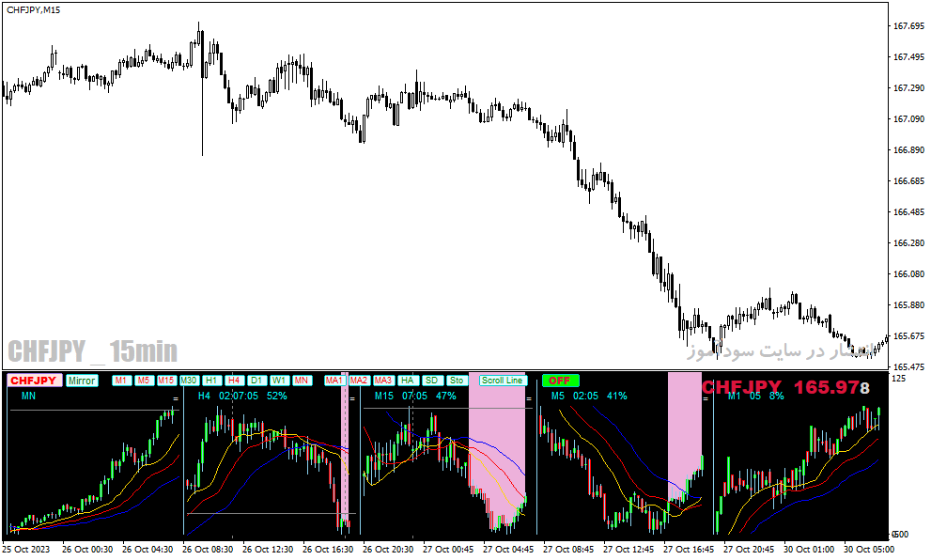Switch the green OFF button
The image size is (931, 560).
click(560, 381)
